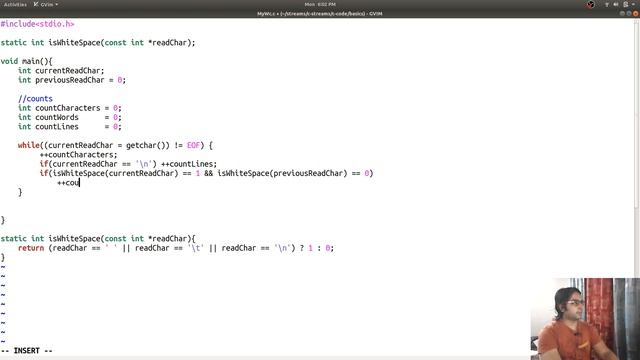
Task: Click the while getchar loop line
Action: pos(115,145)
